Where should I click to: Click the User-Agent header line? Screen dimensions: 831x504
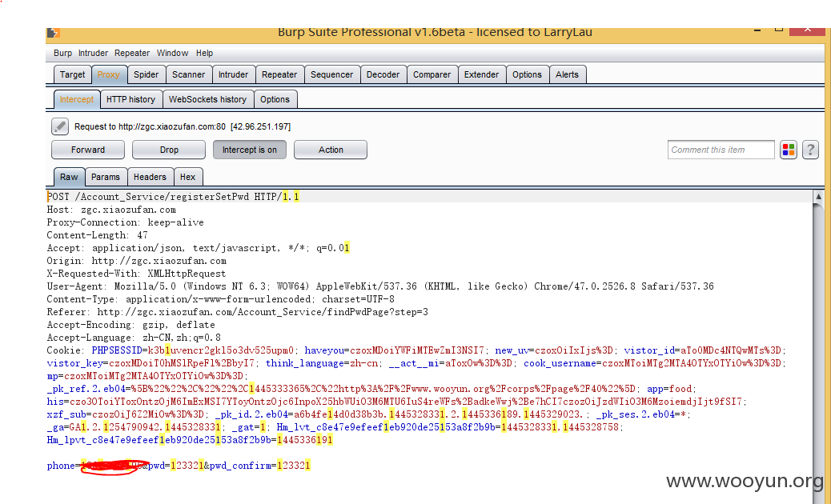point(380,286)
